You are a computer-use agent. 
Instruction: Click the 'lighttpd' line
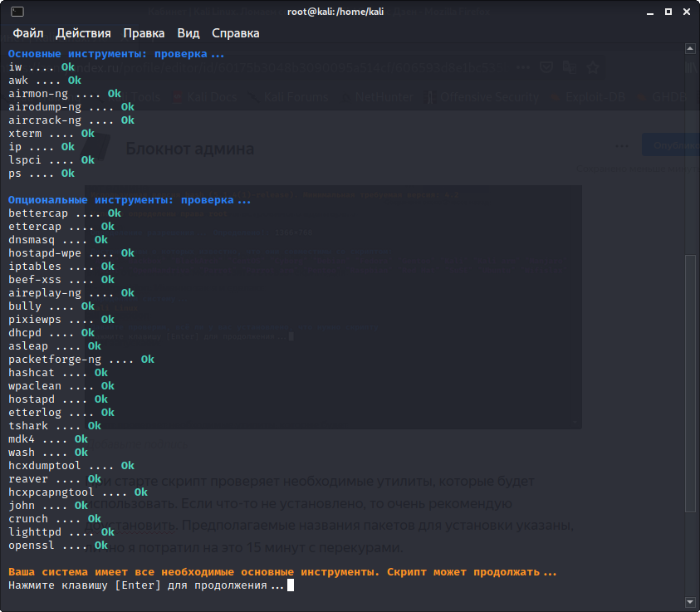[x=61, y=532]
